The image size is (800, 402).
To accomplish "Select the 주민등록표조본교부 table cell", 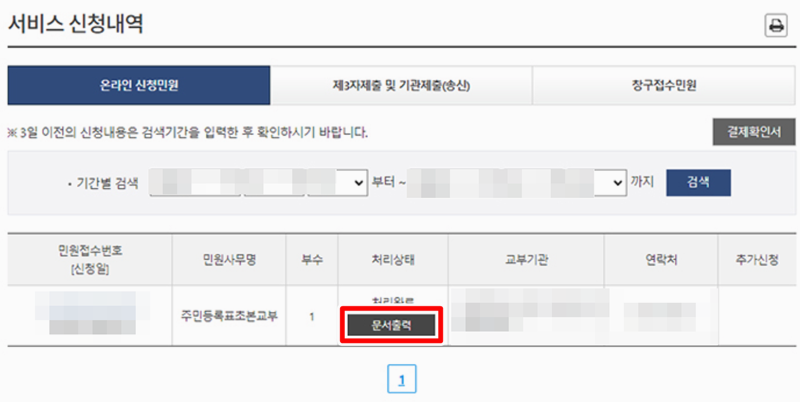I will pyautogui.click(x=229, y=316).
